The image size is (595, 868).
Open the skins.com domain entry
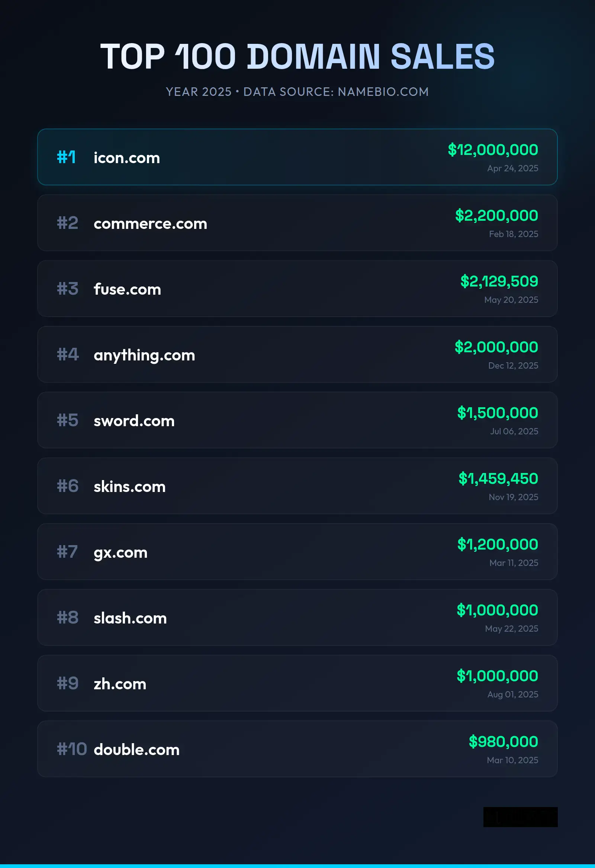click(x=129, y=486)
